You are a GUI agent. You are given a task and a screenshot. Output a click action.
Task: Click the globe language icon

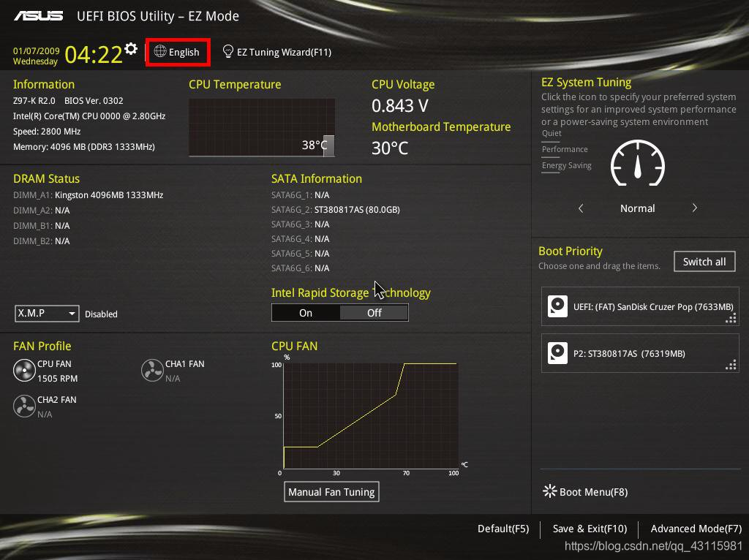coord(160,51)
